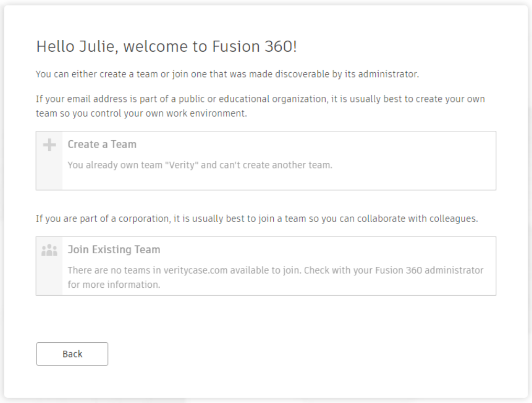Click the Create a Team title text

pyautogui.click(x=102, y=144)
